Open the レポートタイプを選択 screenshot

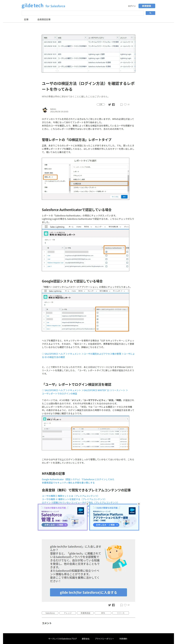point(85,179)
